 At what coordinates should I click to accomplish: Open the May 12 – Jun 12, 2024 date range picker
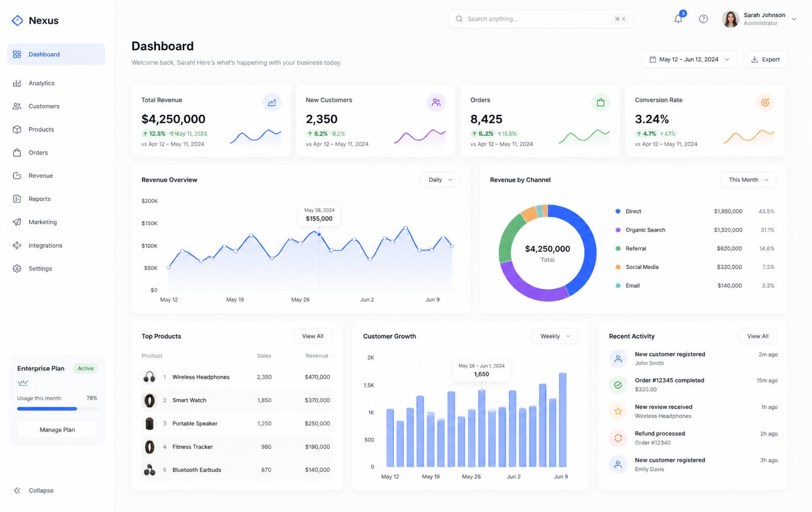pyautogui.click(x=689, y=59)
